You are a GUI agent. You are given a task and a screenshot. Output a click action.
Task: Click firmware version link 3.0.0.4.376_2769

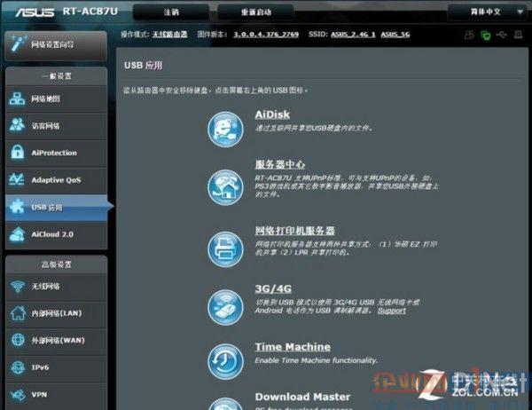(266, 35)
